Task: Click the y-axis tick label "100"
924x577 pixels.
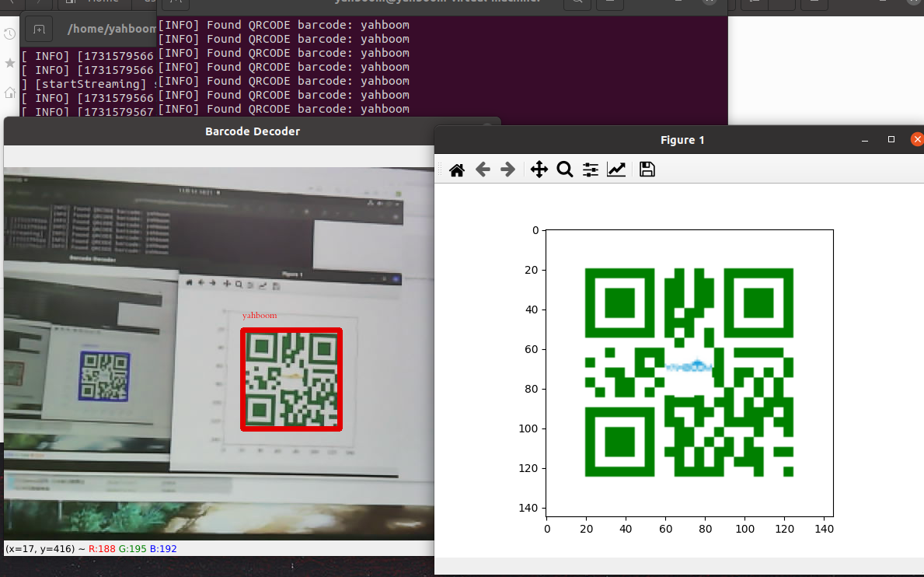Action: click(528, 428)
